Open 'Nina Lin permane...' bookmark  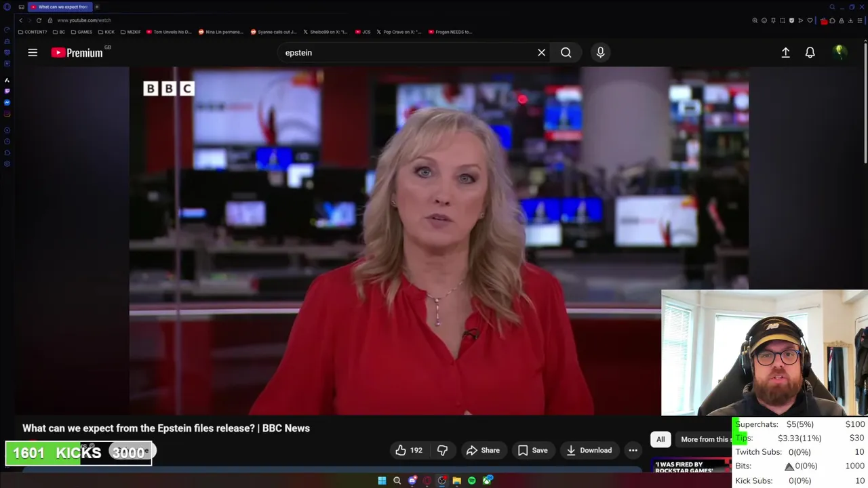pyautogui.click(x=220, y=32)
